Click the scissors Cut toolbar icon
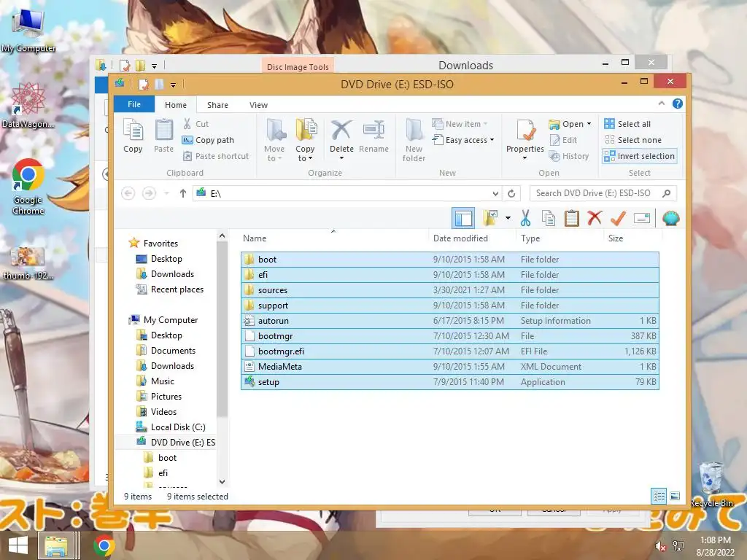Screen dimensions: 747x560 pos(525,218)
